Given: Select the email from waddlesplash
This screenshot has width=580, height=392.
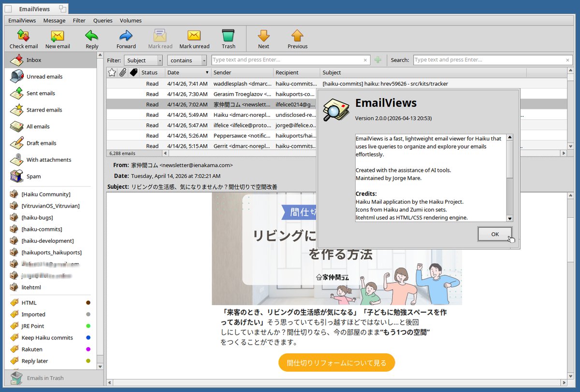Looking at the screenshot, I should point(337,84).
